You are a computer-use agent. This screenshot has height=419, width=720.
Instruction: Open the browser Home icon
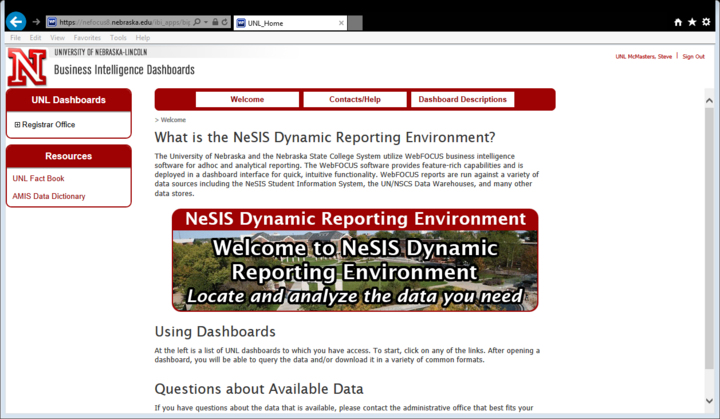pyautogui.click(x=678, y=22)
